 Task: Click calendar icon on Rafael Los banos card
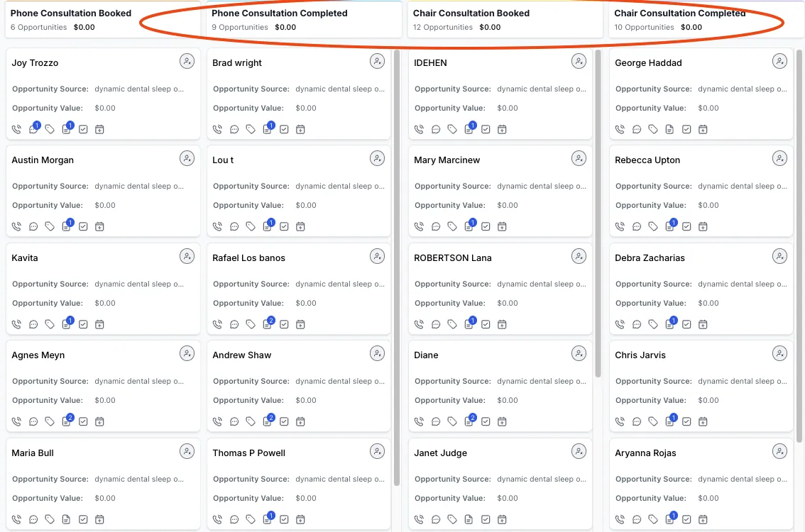point(300,325)
